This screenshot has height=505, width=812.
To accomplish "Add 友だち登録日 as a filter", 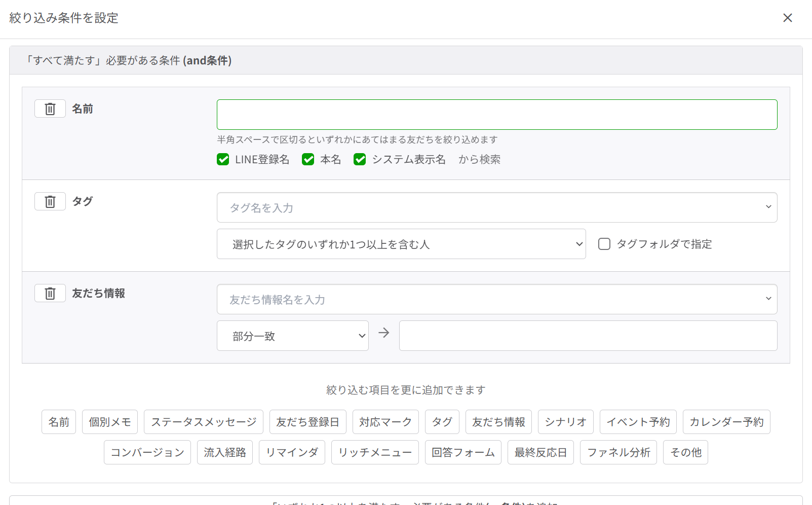I will tap(307, 422).
